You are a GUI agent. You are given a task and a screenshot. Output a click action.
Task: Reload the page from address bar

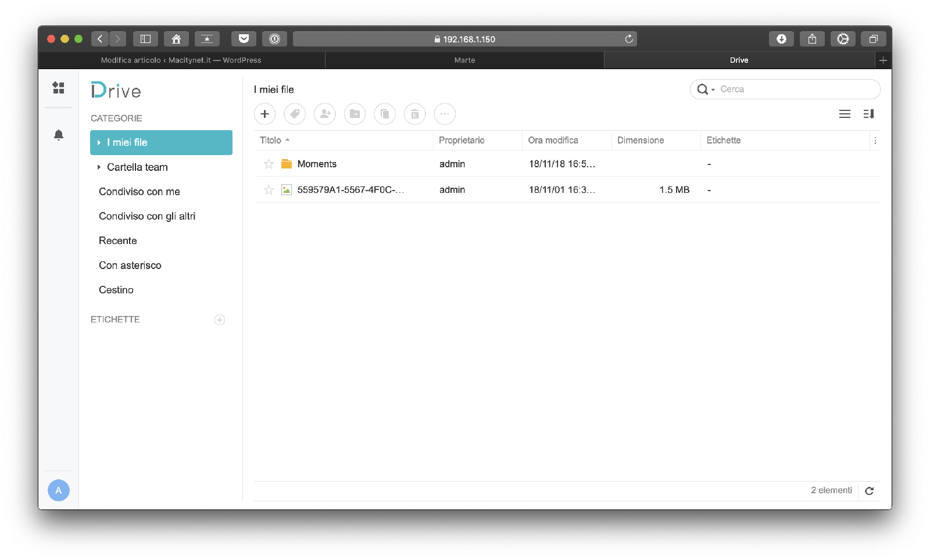pos(629,39)
